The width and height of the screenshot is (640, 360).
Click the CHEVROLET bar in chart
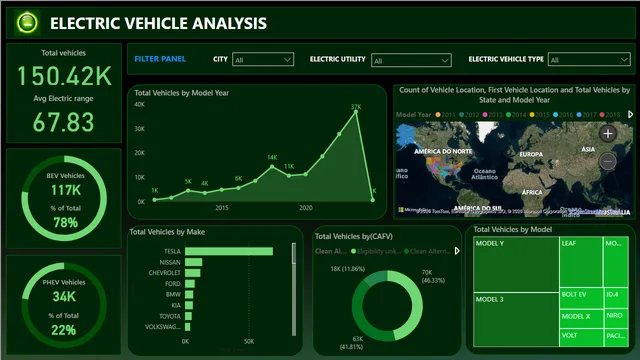pyautogui.click(x=192, y=273)
